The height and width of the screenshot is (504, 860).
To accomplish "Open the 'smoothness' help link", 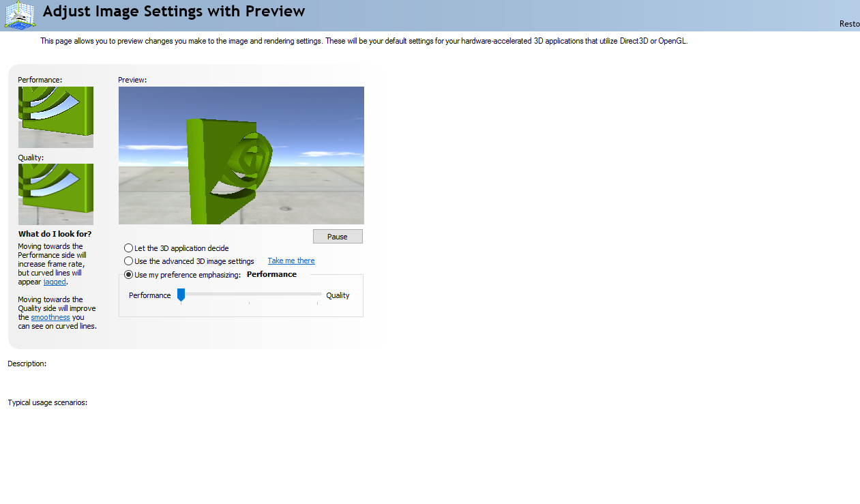I will pos(50,317).
